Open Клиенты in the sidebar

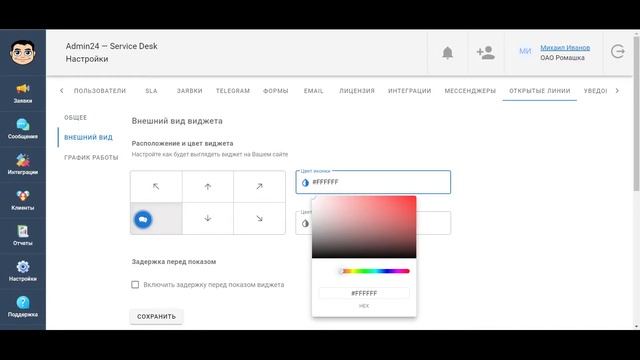23,200
